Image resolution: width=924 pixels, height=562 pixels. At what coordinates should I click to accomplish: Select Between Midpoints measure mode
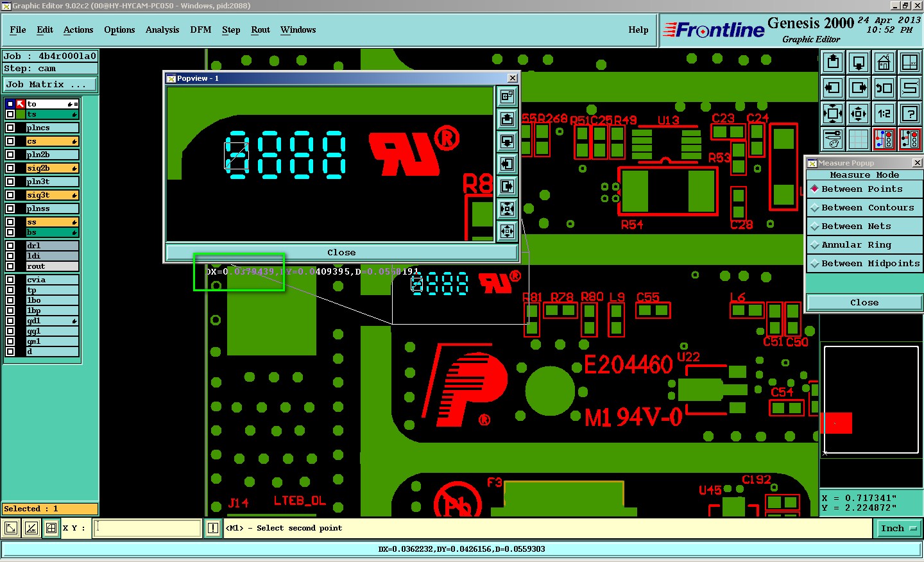tap(864, 264)
